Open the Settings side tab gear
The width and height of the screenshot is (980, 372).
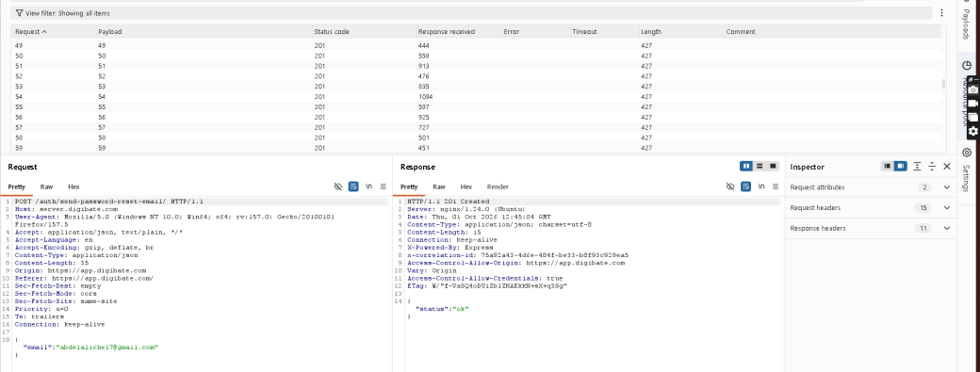pos(967,153)
